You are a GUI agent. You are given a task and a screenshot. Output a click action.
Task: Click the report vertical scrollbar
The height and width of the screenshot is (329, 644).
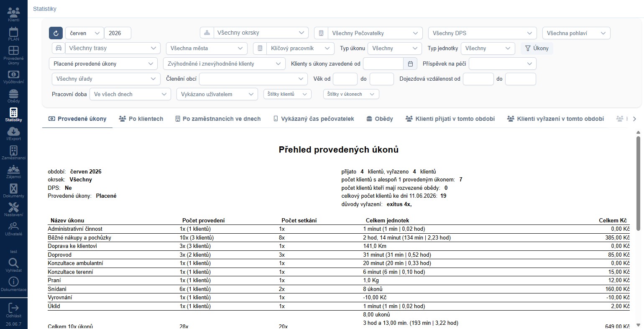click(639, 183)
